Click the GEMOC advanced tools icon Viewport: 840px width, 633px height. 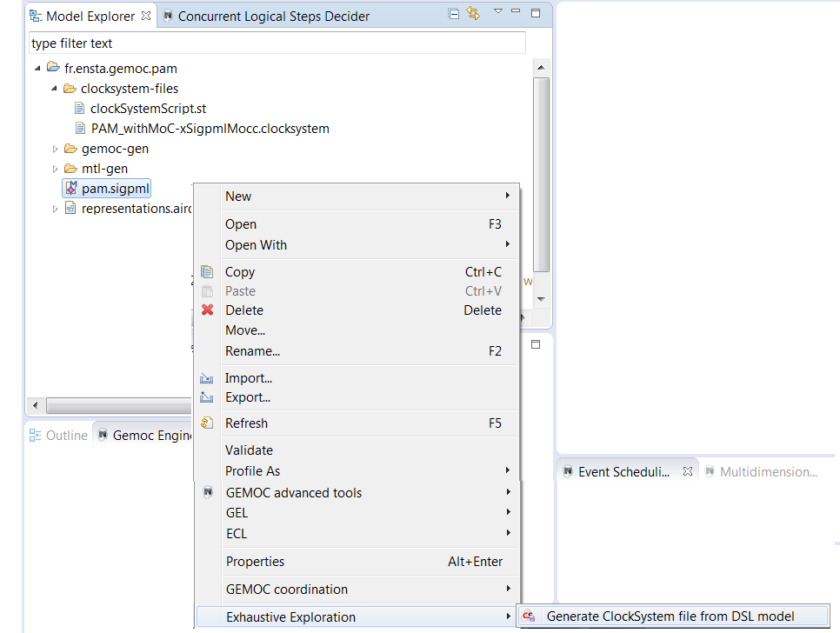click(207, 493)
